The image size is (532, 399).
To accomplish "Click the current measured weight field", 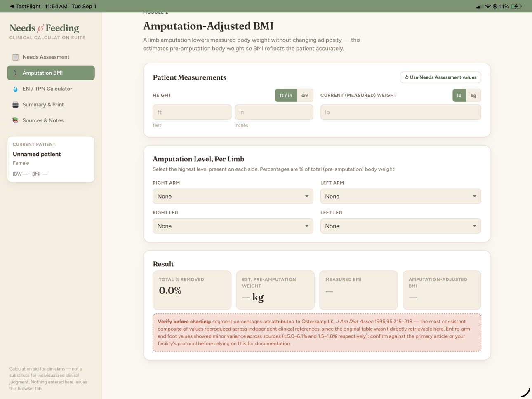I will [x=401, y=112].
